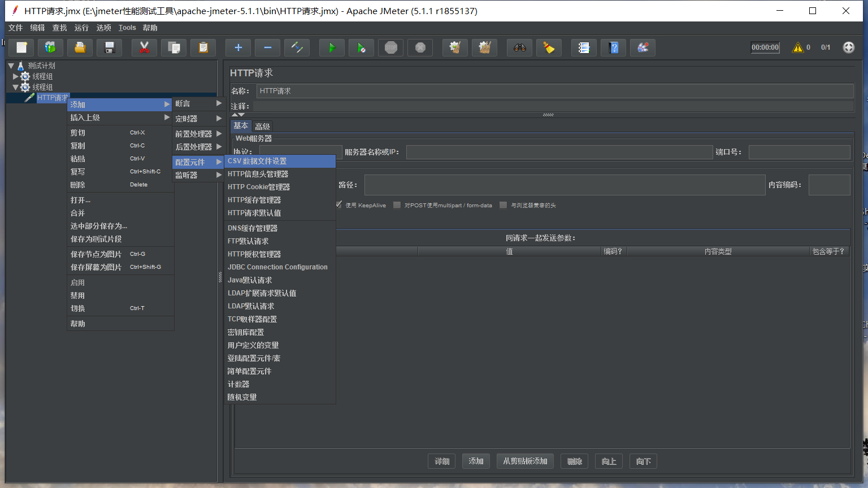The image size is (868, 488).
Task: Switch to the 高级 tab
Action: tap(262, 127)
